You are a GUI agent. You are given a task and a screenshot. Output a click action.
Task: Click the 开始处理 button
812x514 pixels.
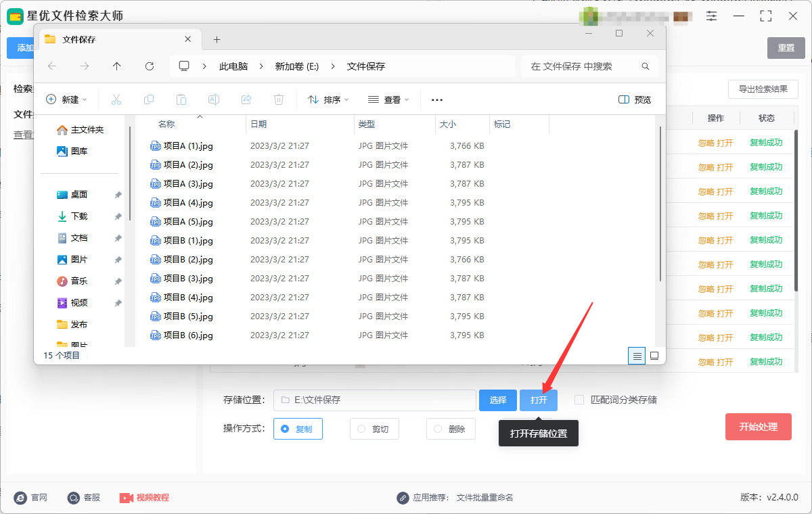point(758,427)
